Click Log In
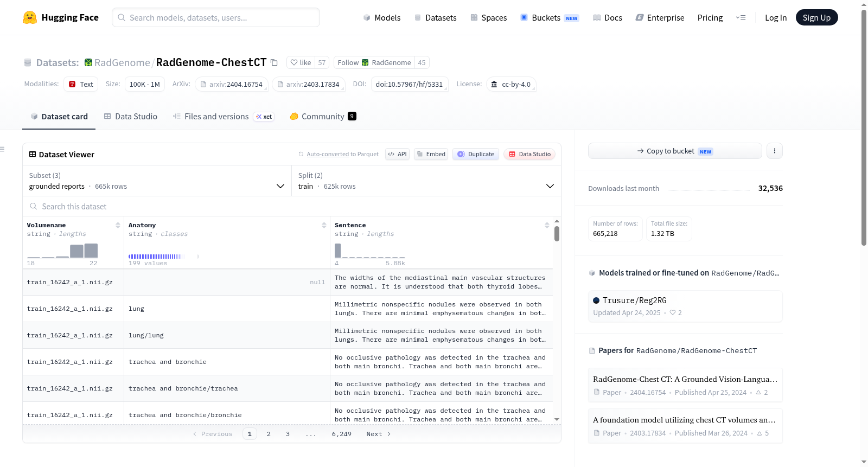Viewport: 868px width, 467px height. (x=776, y=17)
